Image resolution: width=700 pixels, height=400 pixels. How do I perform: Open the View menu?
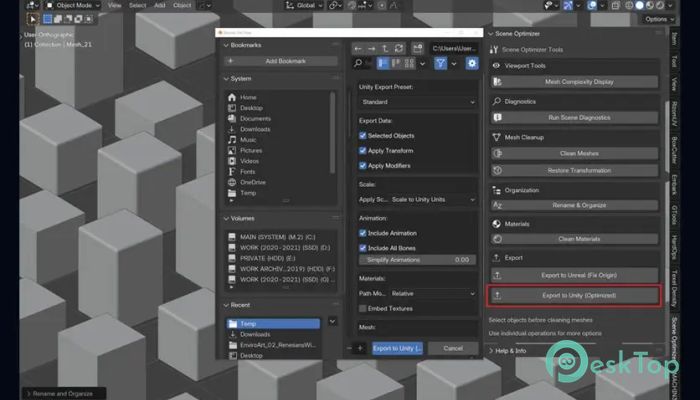pyautogui.click(x=114, y=5)
